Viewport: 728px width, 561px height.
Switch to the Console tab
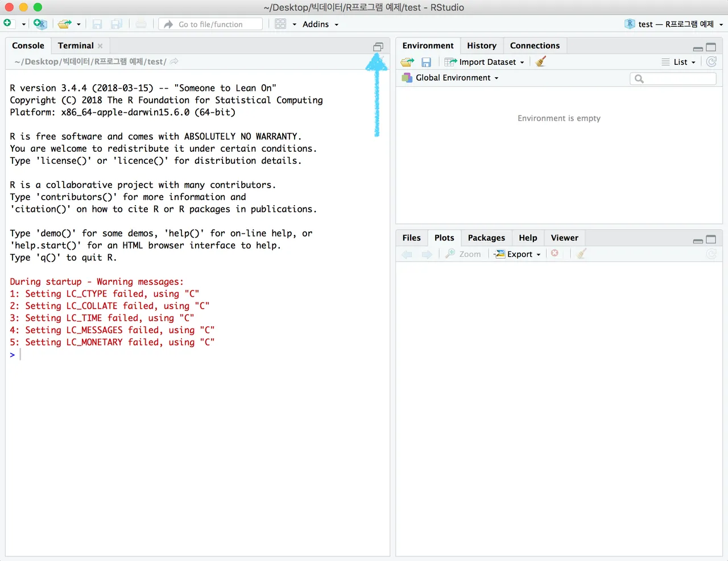click(28, 45)
